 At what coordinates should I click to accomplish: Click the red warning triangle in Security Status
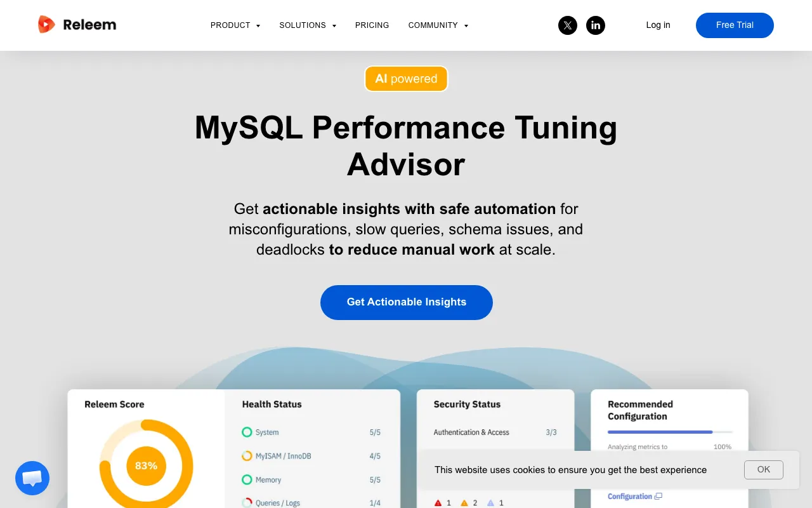pyautogui.click(x=438, y=503)
